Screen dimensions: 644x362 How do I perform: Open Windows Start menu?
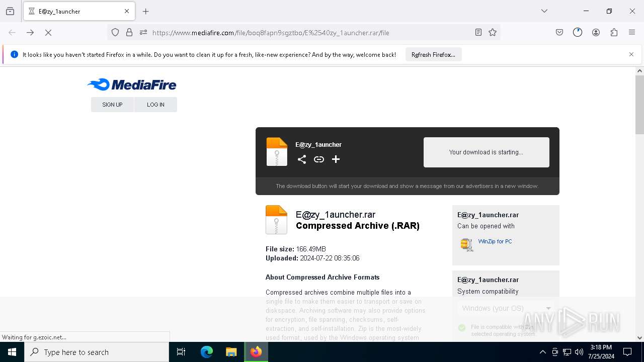point(12,352)
